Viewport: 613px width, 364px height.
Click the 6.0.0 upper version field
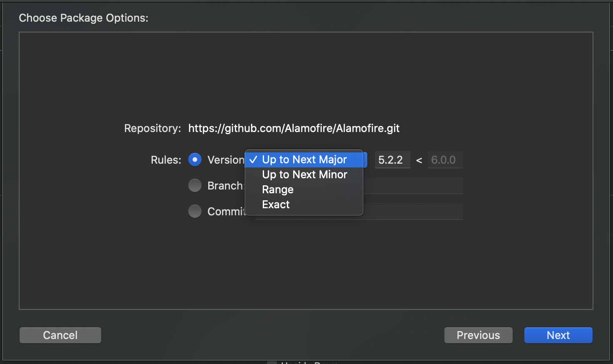click(x=445, y=160)
